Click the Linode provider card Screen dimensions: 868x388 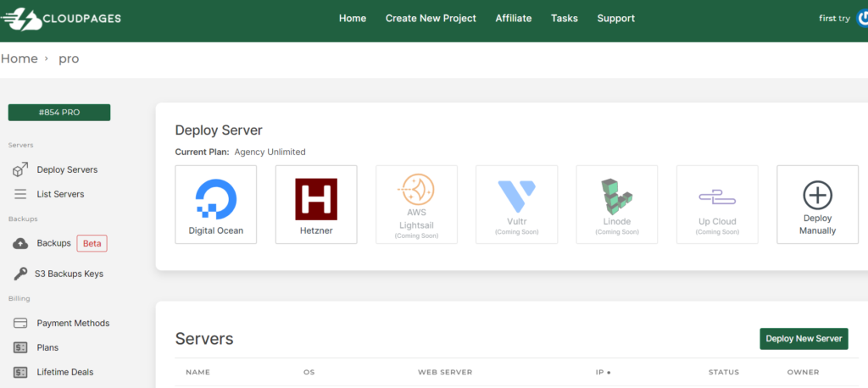(x=617, y=204)
